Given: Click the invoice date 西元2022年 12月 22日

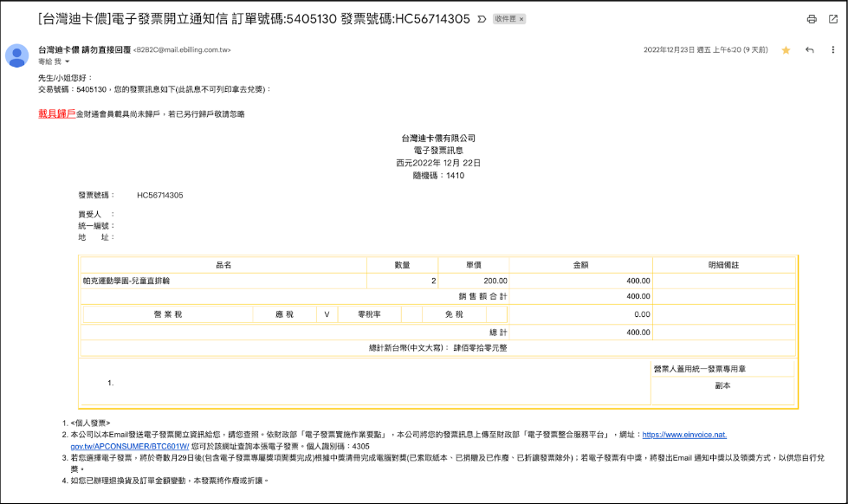Looking at the screenshot, I should click(438, 163).
